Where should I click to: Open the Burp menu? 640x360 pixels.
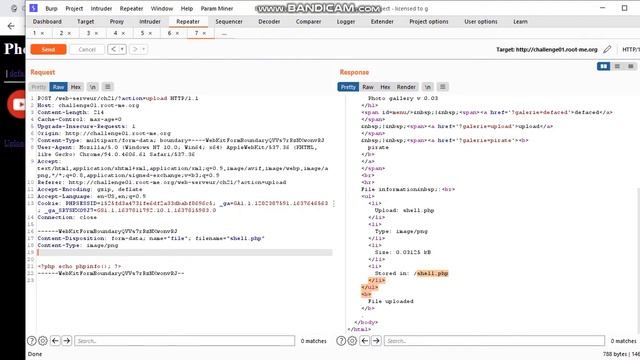(x=51, y=8)
